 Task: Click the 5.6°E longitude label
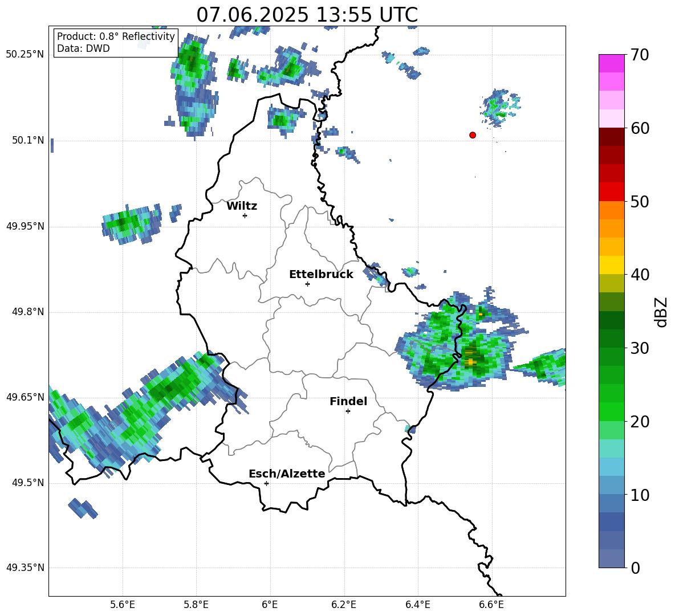point(123,605)
